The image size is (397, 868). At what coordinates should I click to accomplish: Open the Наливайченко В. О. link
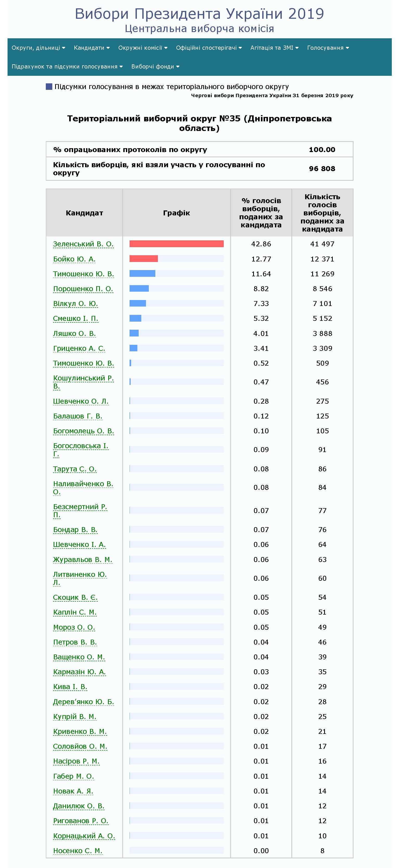83,484
